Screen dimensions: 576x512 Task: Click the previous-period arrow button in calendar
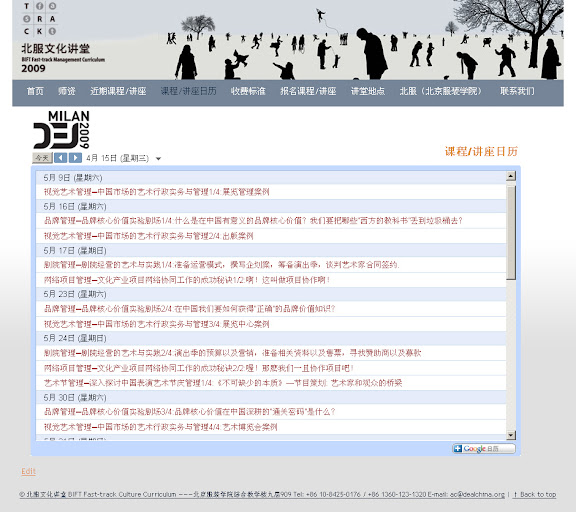point(61,158)
